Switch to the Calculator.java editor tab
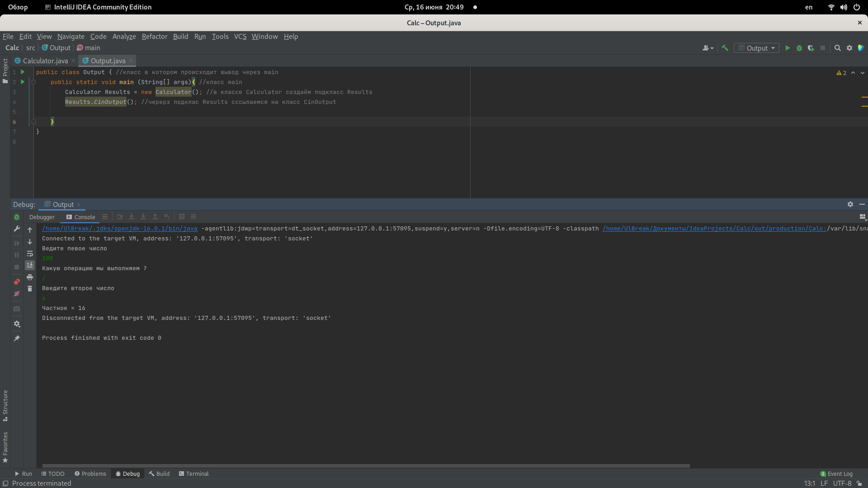Screen dimensions: 868x488 point(45,61)
